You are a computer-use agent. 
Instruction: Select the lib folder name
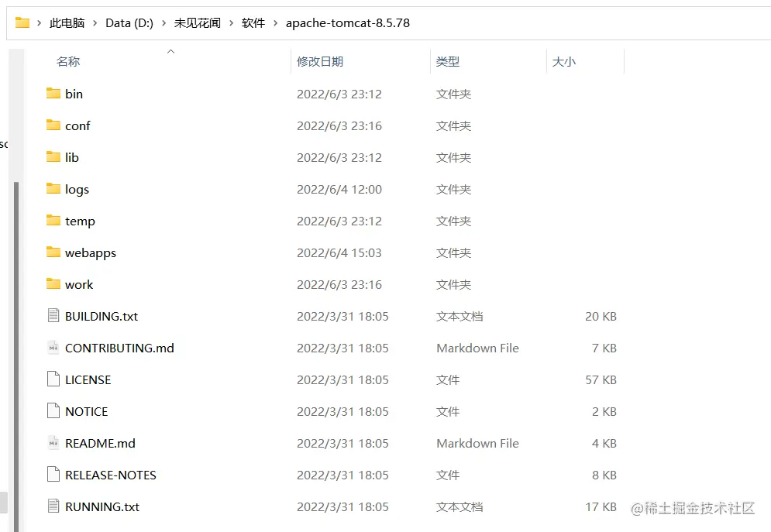[x=72, y=157]
